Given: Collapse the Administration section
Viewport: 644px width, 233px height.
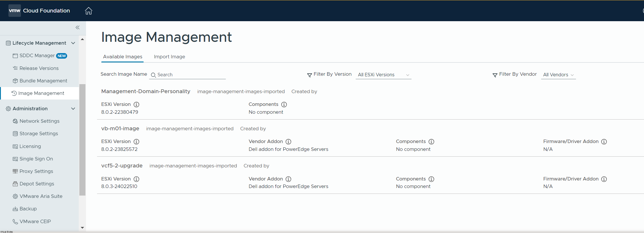Looking at the screenshot, I should pyautogui.click(x=73, y=109).
